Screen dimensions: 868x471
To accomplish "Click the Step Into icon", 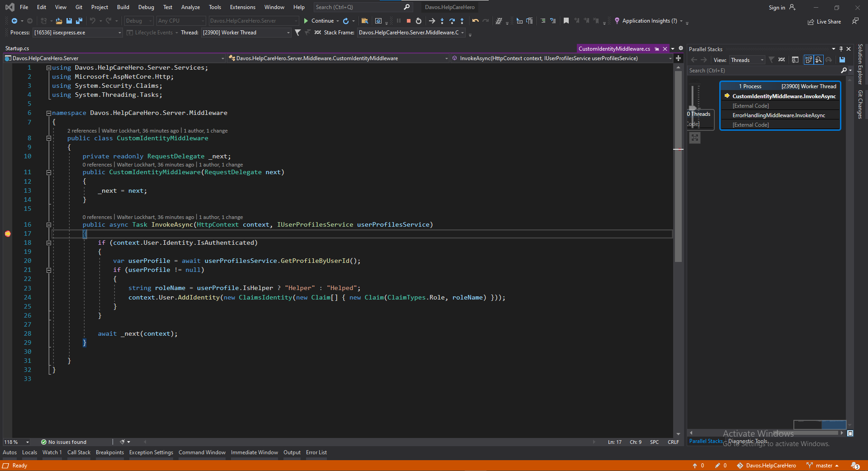I will (x=442, y=21).
